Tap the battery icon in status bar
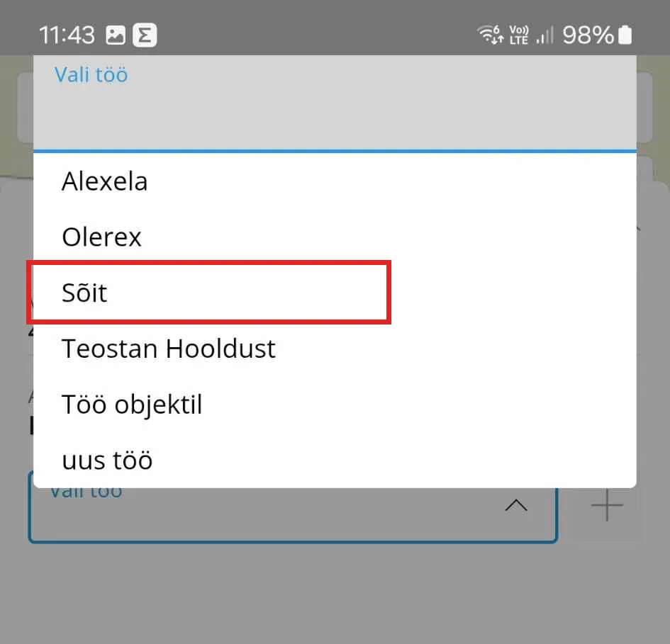Screen dimensions: 670x644 click(x=625, y=35)
